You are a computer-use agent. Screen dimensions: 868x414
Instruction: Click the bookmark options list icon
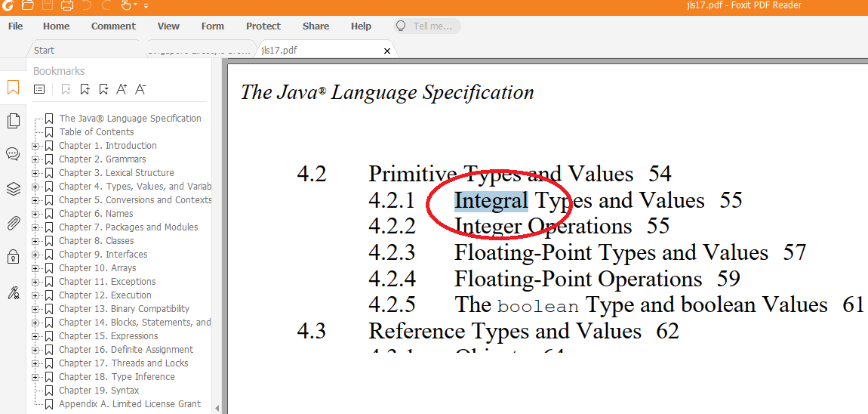39,88
